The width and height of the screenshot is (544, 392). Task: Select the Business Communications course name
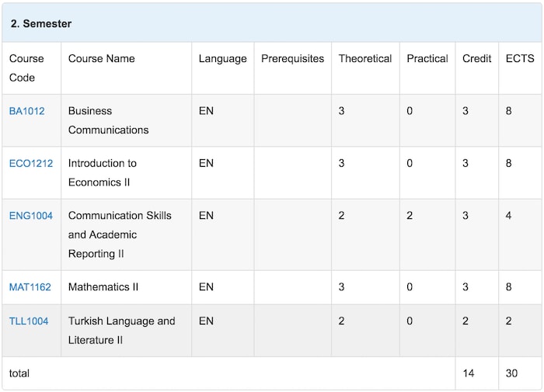point(108,120)
